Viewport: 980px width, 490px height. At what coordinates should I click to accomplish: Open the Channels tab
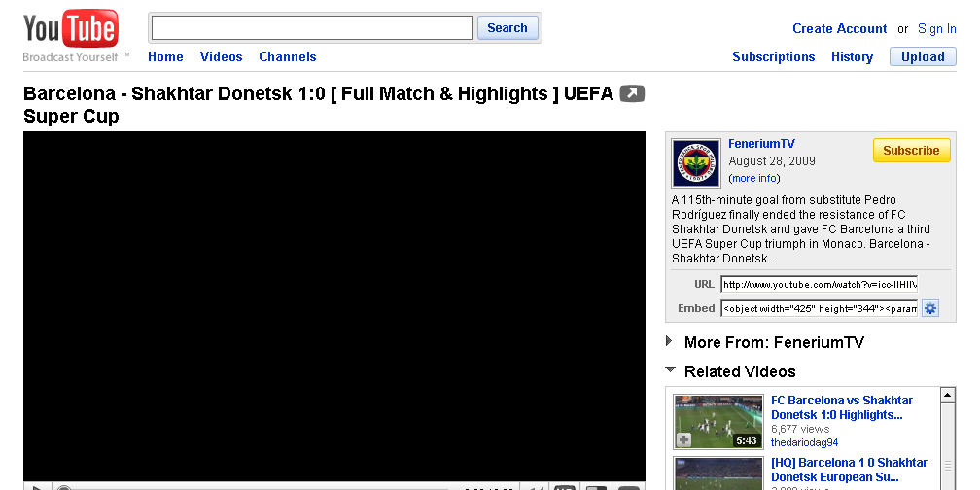click(288, 56)
